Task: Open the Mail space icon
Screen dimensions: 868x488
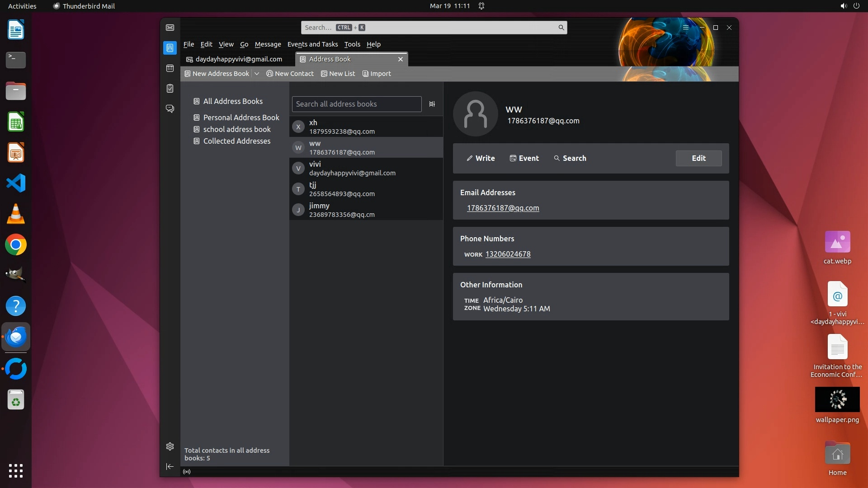Action: tap(170, 28)
